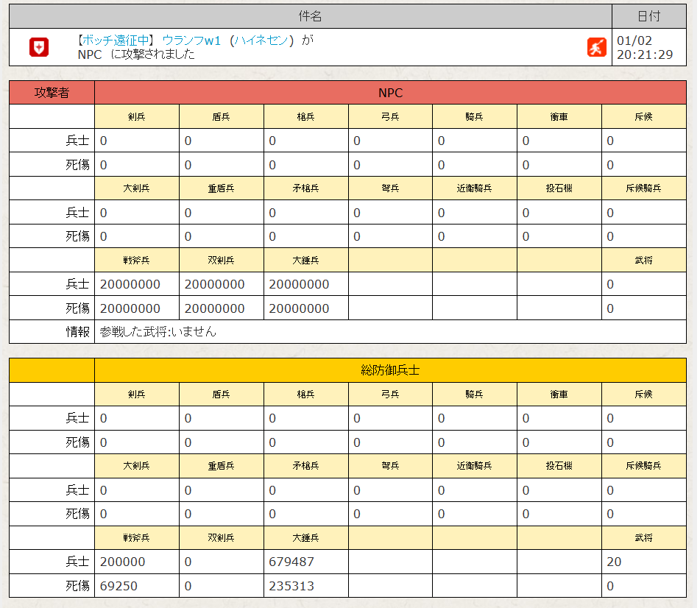Image resolution: width=700 pixels, height=608 pixels.
Task: Click the 日付 column header
Action: [648, 16]
